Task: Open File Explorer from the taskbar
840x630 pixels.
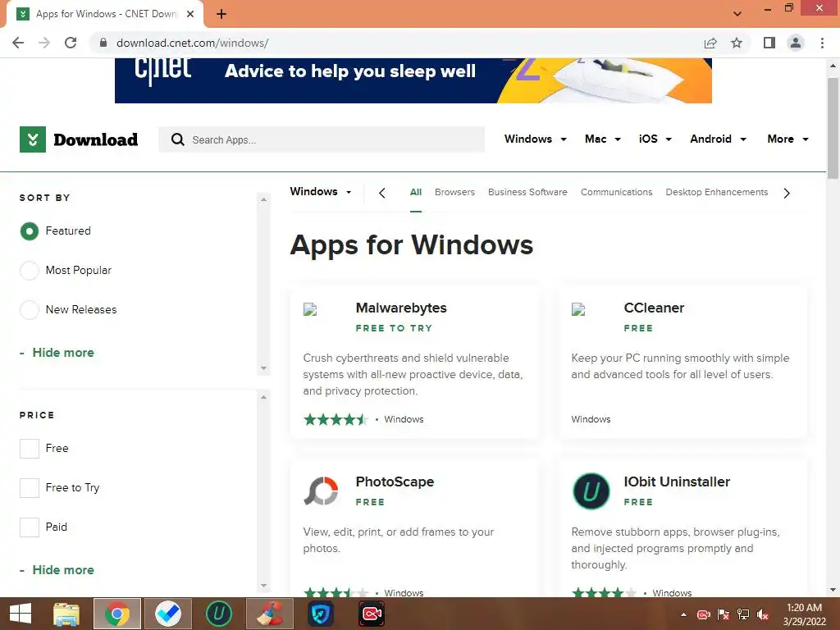Action: coord(66,614)
